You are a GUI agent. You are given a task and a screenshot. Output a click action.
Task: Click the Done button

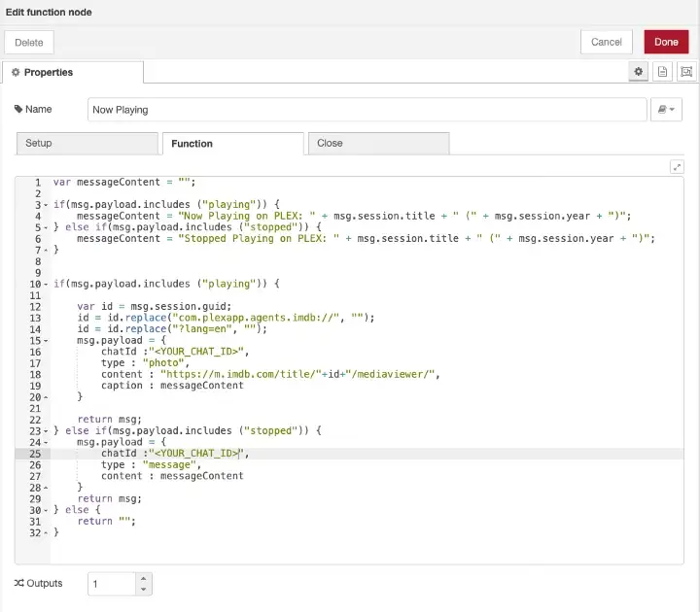(666, 42)
